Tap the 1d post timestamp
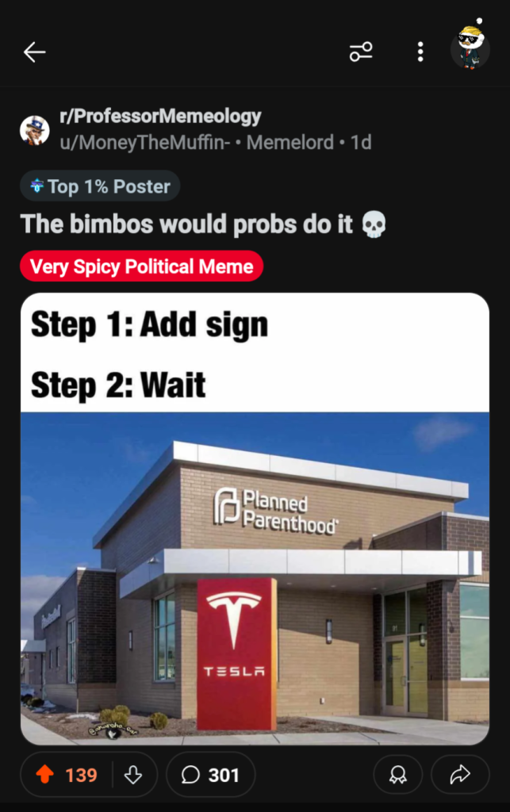Image resolution: width=510 pixels, height=812 pixels. click(361, 143)
